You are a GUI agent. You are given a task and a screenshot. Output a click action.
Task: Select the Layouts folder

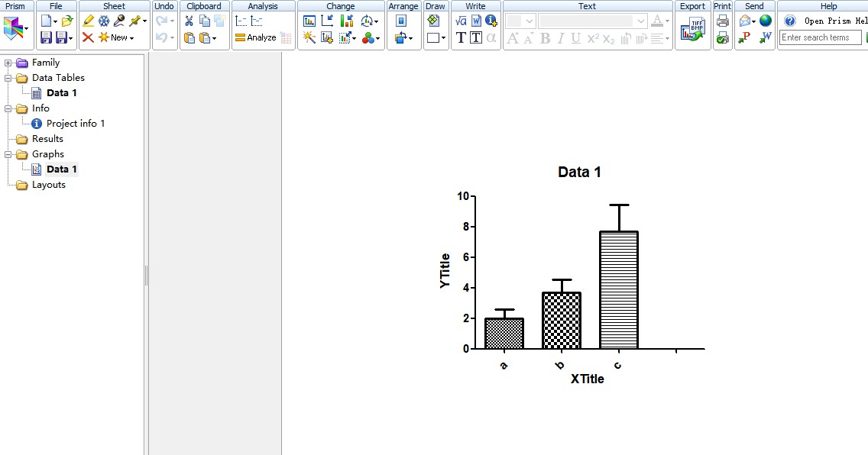tap(48, 185)
